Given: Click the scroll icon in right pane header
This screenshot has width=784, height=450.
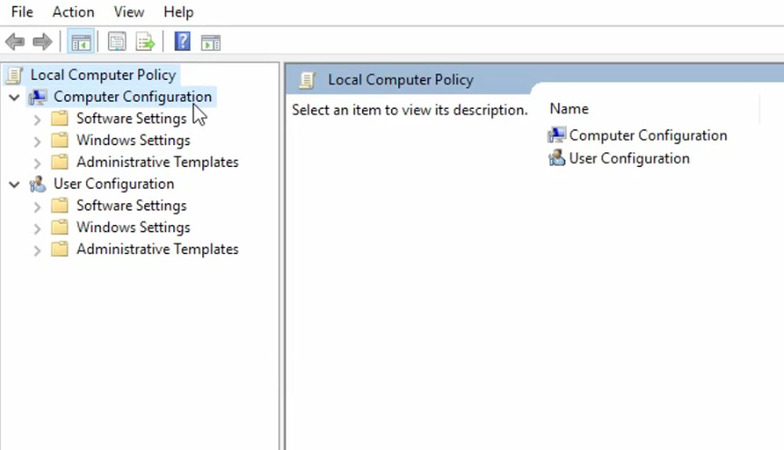Looking at the screenshot, I should [x=307, y=80].
